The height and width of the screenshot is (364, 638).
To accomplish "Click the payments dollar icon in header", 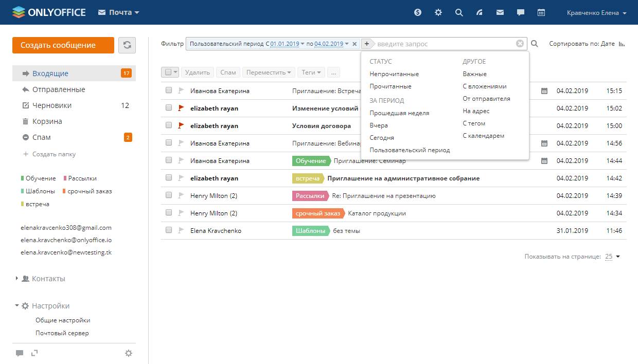I will 418,12.
